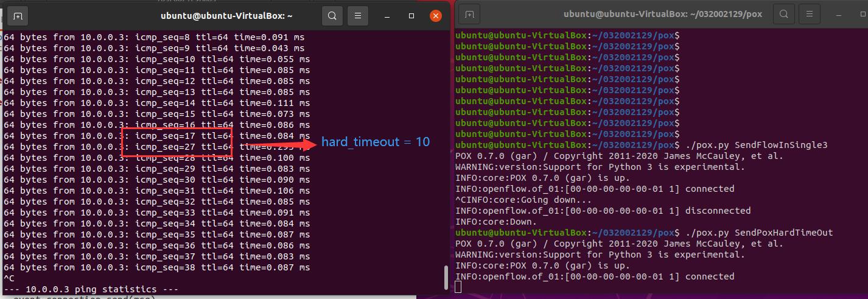868x299 pixels.
Task: Select the ping line with icmp_seq=11
Action: (x=156, y=70)
